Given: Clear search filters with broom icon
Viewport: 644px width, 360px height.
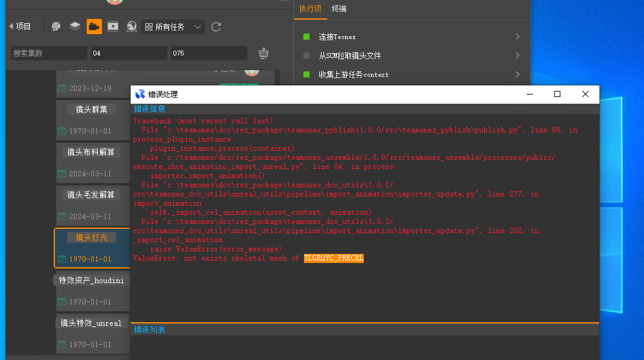Looking at the screenshot, I should click(x=263, y=53).
